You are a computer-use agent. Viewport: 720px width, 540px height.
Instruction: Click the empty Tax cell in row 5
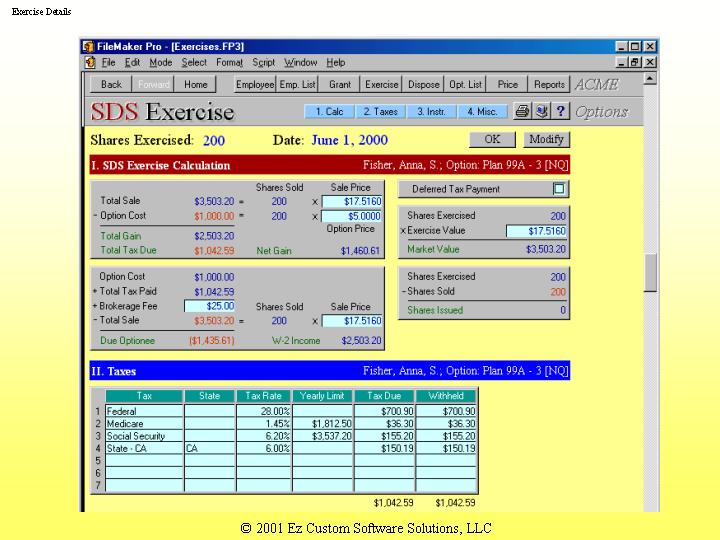(144, 461)
